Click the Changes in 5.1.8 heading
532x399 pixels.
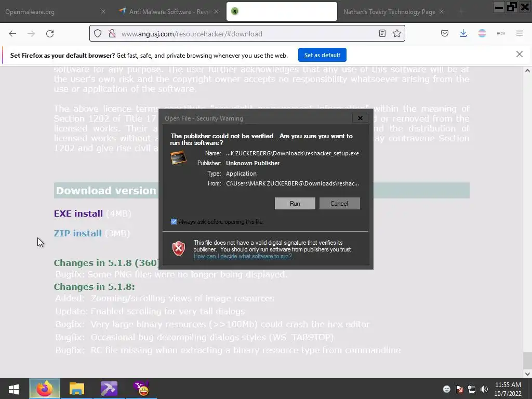click(95, 287)
